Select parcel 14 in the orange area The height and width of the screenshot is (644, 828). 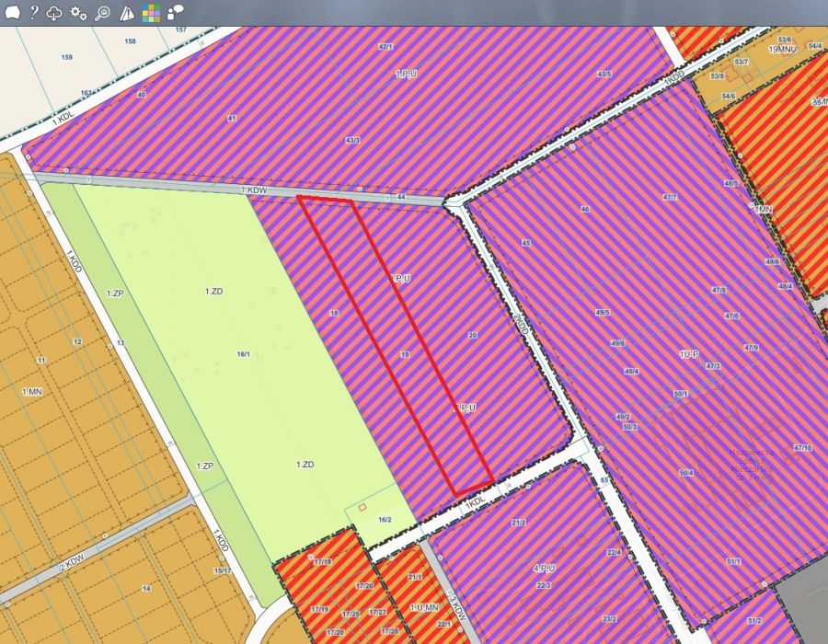(145, 588)
